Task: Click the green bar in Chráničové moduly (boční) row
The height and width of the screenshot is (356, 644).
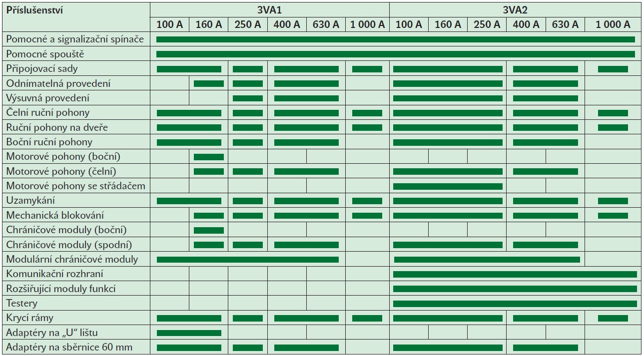Action: tap(209, 230)
